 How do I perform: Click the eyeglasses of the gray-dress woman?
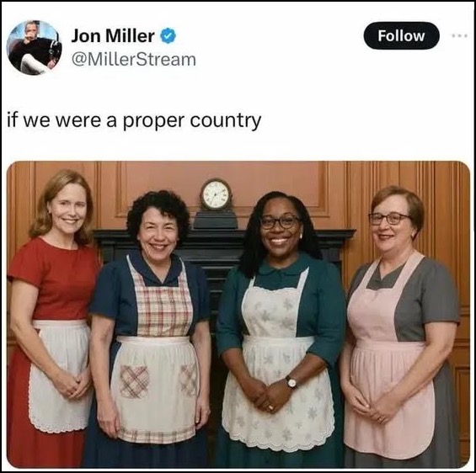coord(389,218)
